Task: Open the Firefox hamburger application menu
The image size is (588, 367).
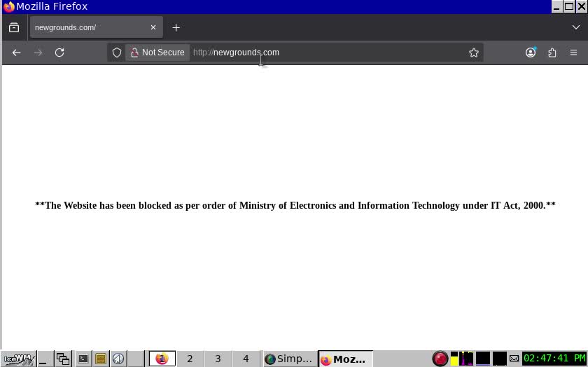Action: (573, 53)
